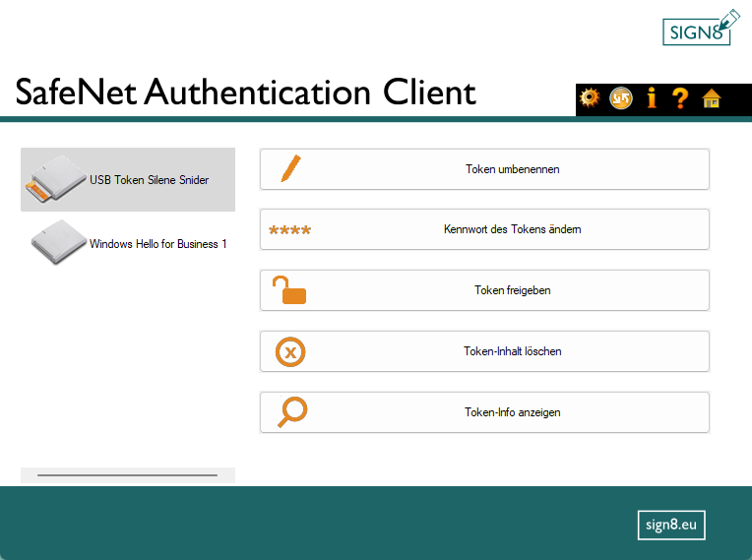Viewport: 752px width, 560px height.
Task: Click the open padlock unlock icon
Action: click(x=289, y=290)
